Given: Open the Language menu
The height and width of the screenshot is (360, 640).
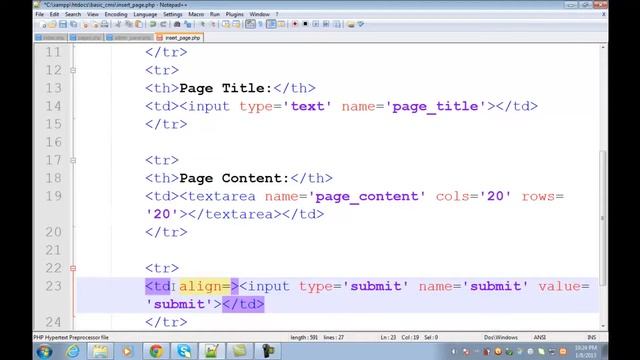Looking at the screenshot, I should click(x=145, y=14).
